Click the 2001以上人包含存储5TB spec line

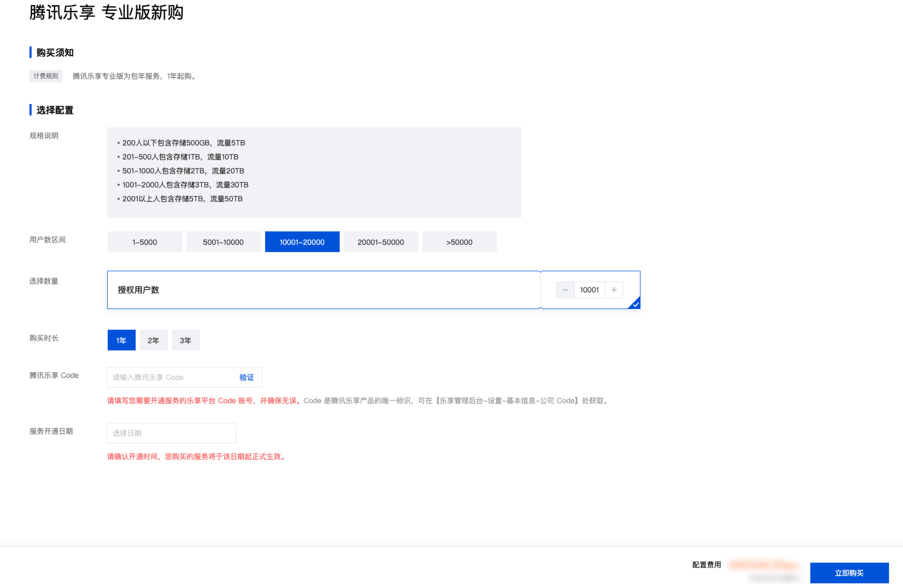(x=182, y=199)
